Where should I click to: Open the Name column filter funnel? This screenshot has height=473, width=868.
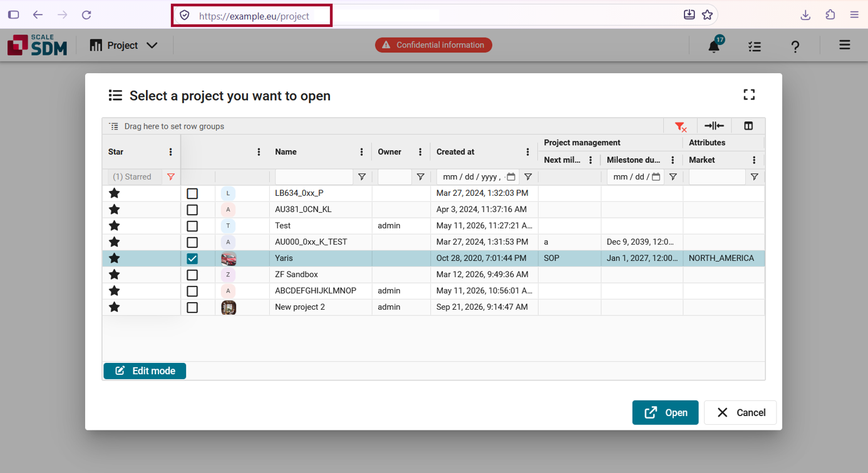coord(361,177)
